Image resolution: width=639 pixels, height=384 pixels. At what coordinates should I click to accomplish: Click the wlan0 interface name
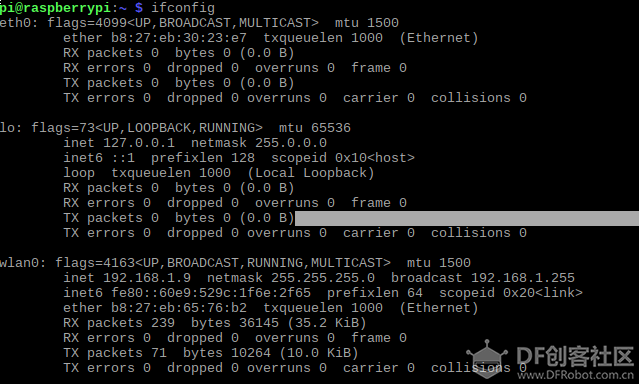tap(20, 263)
